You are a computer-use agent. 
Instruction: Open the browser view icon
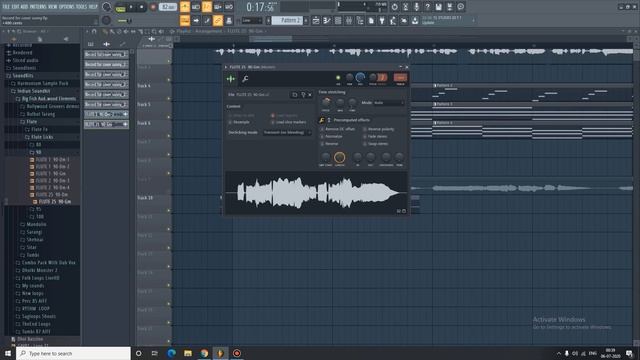pyautogui.click(x=360, y=20)
